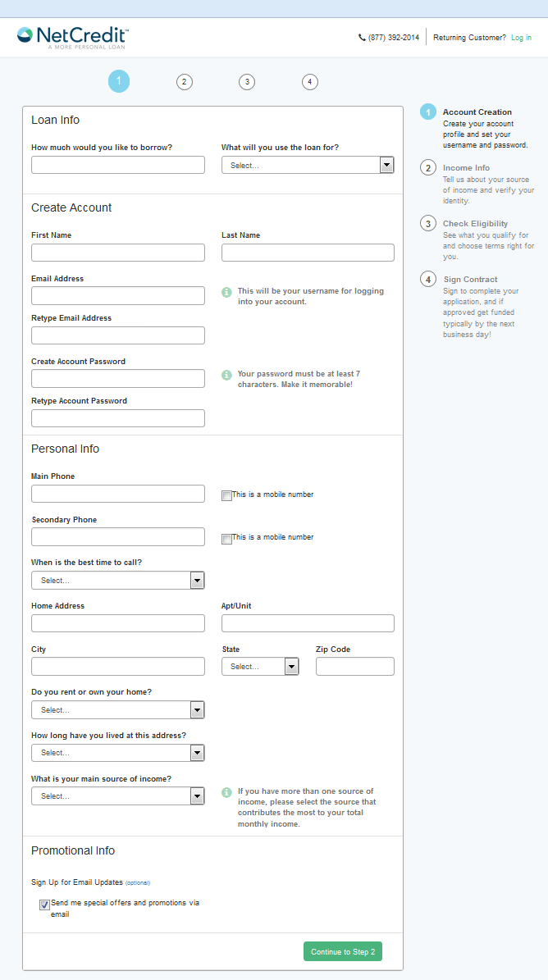
Task: Click info icon beside income source hint
Action: click(x=226, y=792)
